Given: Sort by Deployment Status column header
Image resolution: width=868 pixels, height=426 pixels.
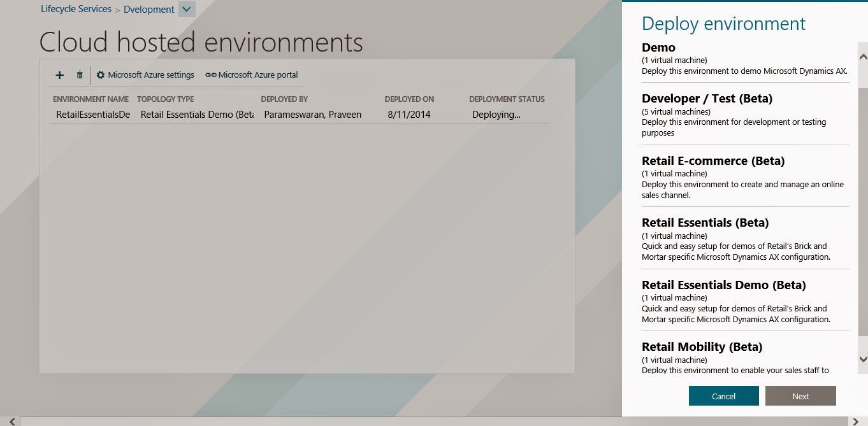Looking at the screenshot, I should coord(507,99).
